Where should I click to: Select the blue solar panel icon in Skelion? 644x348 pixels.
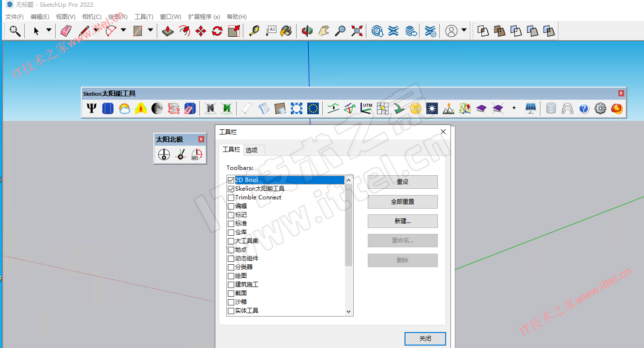108,108
